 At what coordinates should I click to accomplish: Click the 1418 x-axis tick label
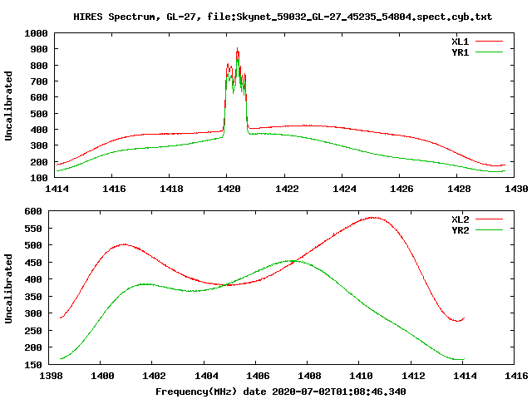pos(171,189)
